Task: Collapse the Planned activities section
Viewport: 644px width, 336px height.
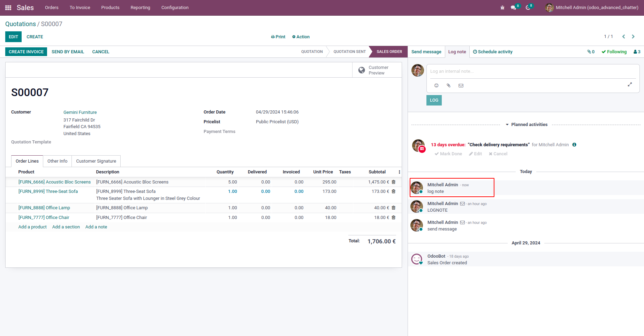Action: [526, 125]
